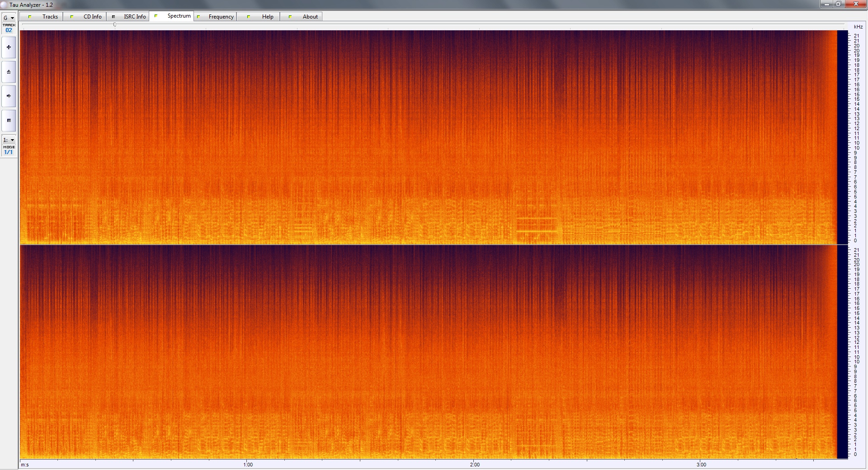Close the Tau Analyzer window
Viewport: 868px width, 470px height.
click(x=856, y=5)
